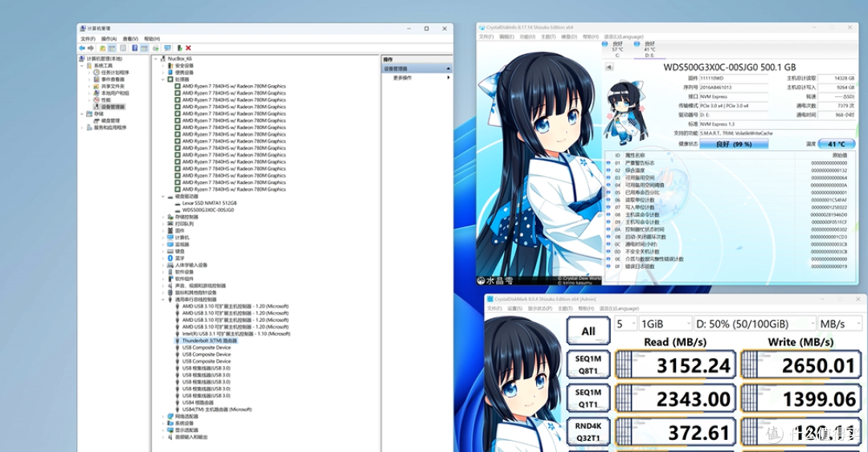Select 设备管理器 in the left tree
The image size is (868, 452).
(x=113, y=107)
